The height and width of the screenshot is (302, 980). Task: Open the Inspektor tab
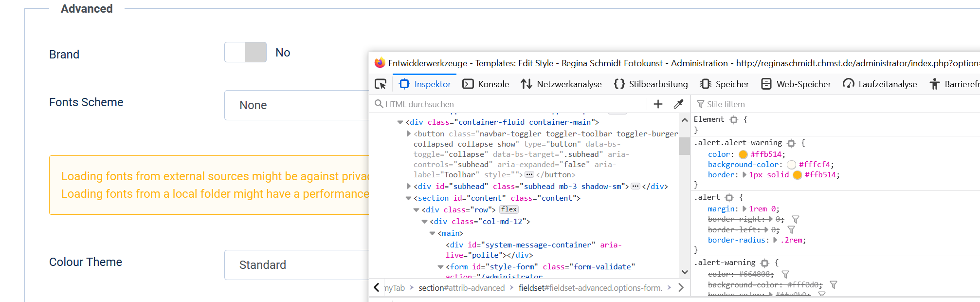pyautogui.click(x=425, y=84)
